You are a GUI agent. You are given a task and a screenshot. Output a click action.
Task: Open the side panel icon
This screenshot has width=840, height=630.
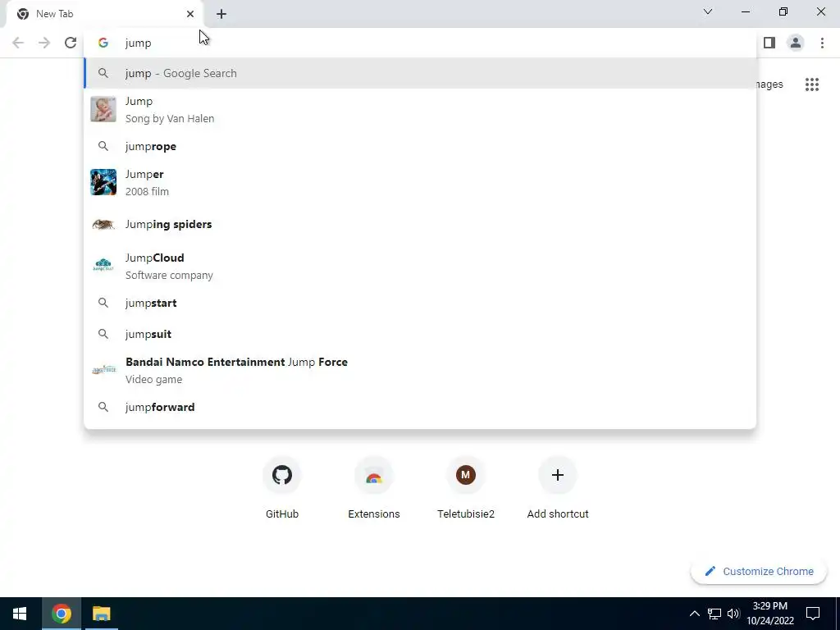769,43
